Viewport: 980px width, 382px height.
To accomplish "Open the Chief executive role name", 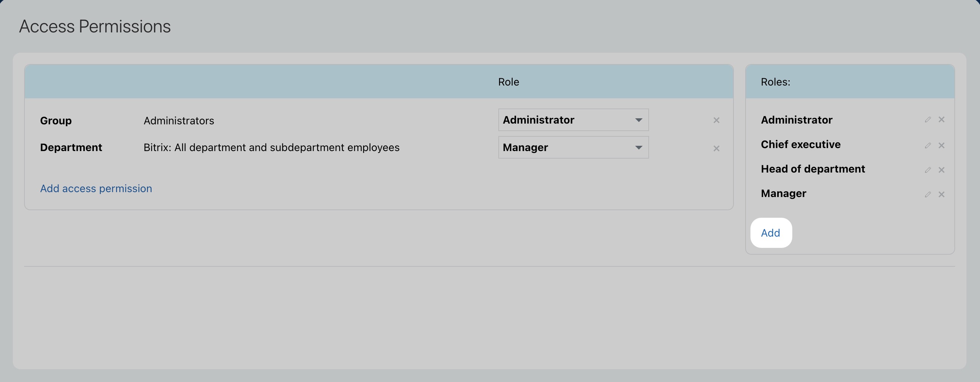I will point(801,144).
